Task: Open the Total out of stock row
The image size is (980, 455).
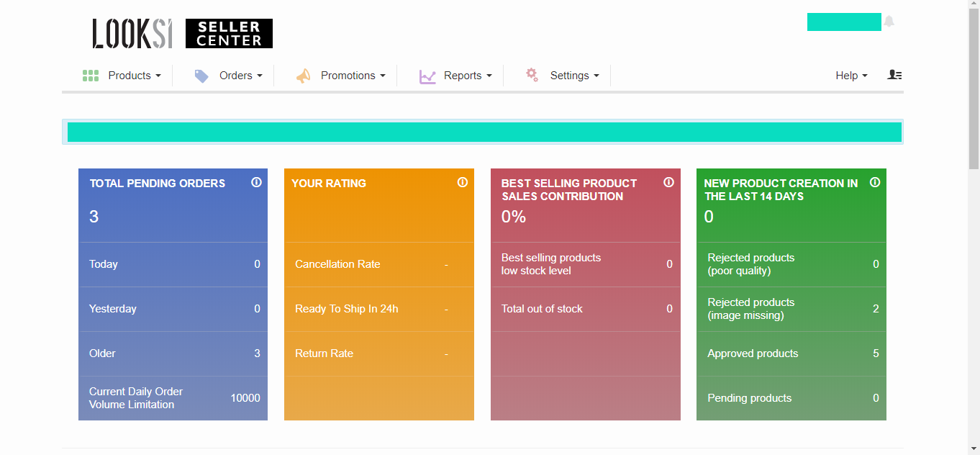Action: pos(586,309)
